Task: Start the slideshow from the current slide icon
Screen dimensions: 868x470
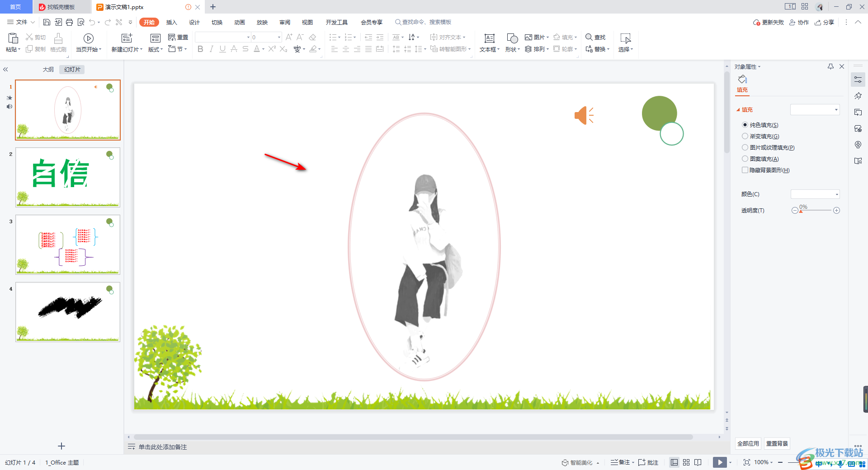Action: [x=89, y=38]
